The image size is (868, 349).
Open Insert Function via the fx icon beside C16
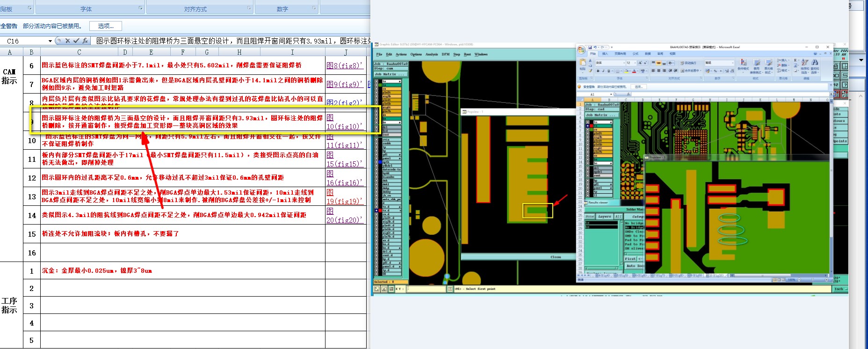pyautogui.click(x=84, y=41)
